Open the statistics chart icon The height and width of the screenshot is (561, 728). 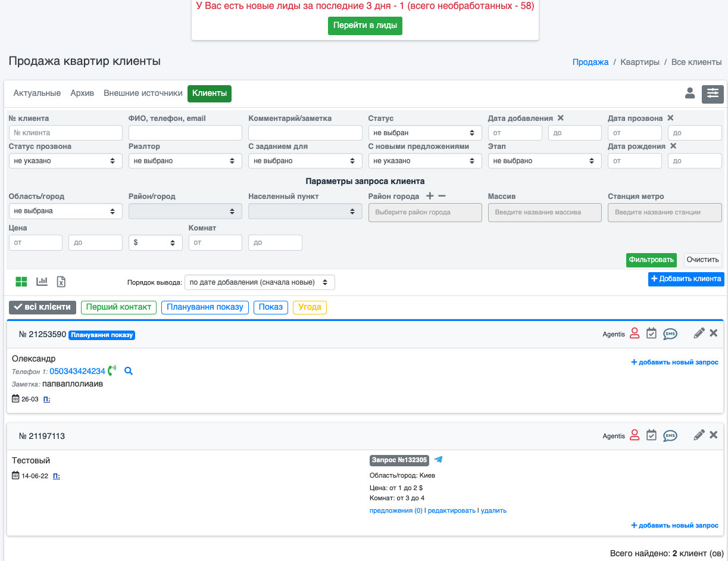[x=42, y=282]
